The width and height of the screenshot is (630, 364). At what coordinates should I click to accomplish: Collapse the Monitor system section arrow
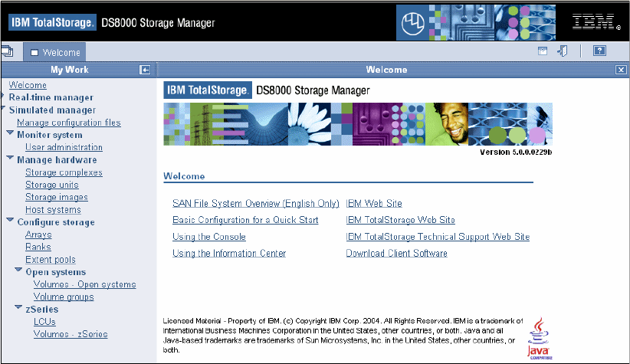[11, 133]
